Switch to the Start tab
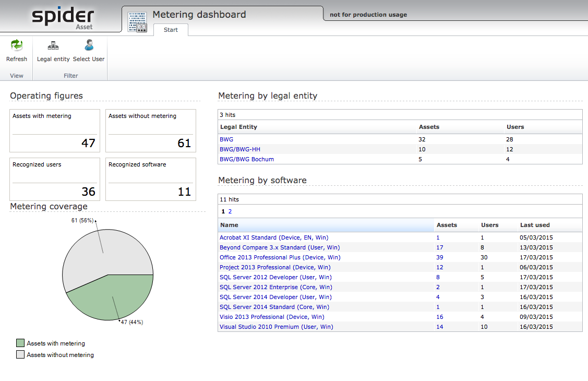This screenshot has height=381, width=588. coord(171,30)
